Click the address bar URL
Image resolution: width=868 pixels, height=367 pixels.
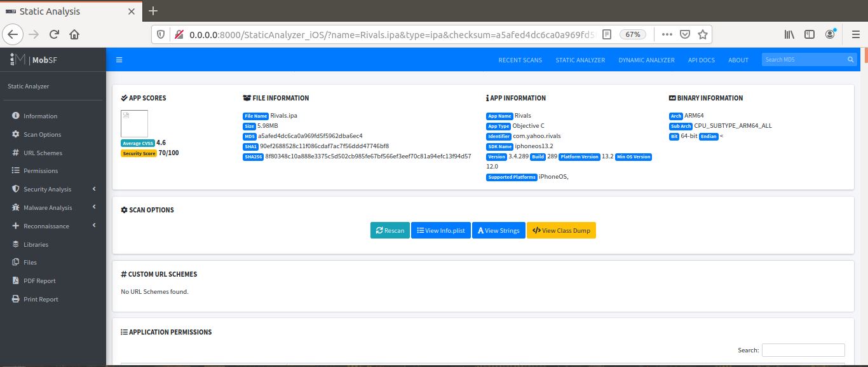(391, 34)
